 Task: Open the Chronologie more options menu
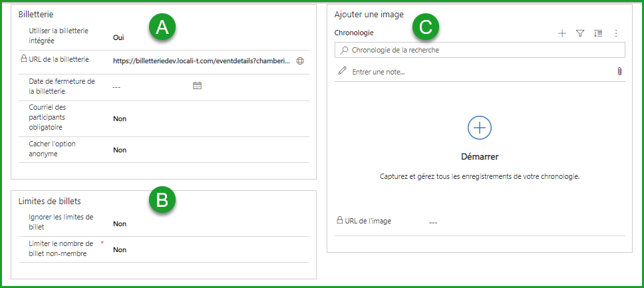(616, 33)
